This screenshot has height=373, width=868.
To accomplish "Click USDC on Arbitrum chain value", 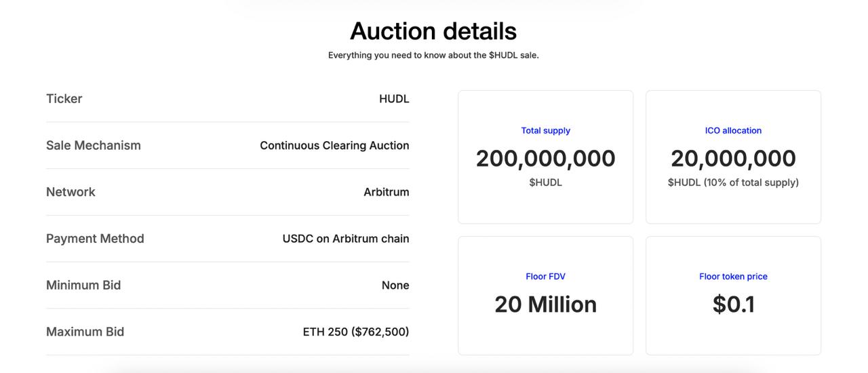I will pyautogui.click(x=346, y=239).
